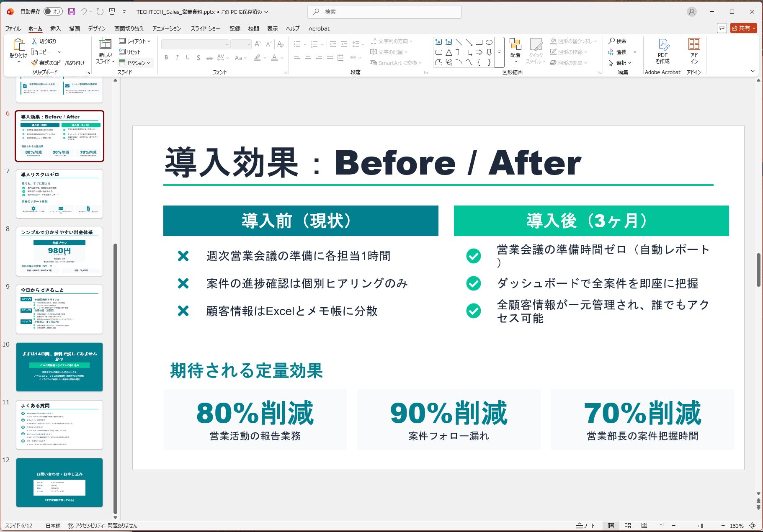Open the Insert (挿入) tab

coord(55,28)
